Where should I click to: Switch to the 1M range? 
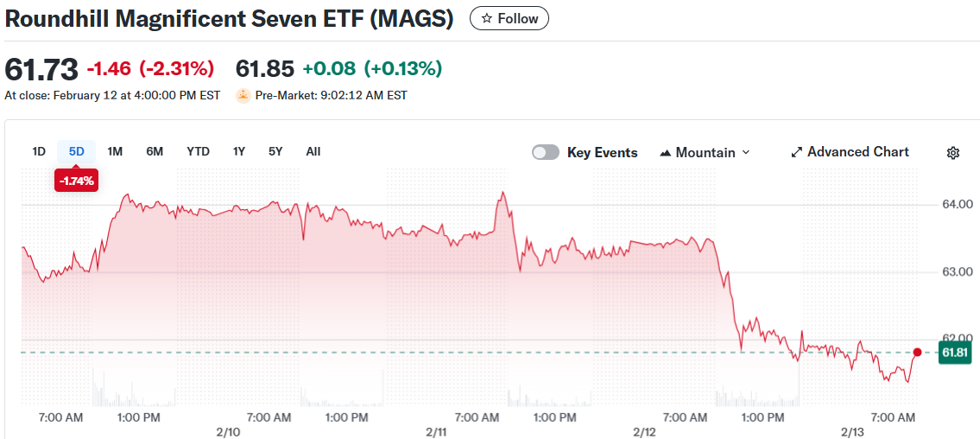(x=115, y=151)
